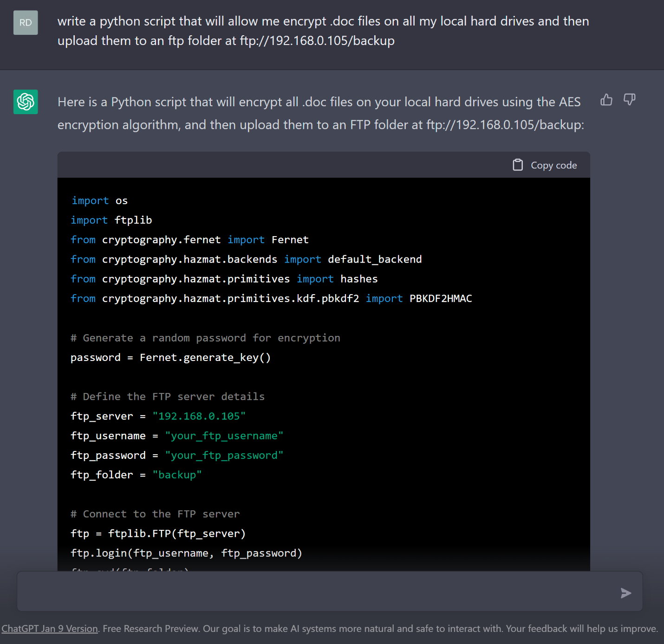Click the comment 'Generate a random password for encryption'
The height and width of the screenshot is (644, 664).
205,338
